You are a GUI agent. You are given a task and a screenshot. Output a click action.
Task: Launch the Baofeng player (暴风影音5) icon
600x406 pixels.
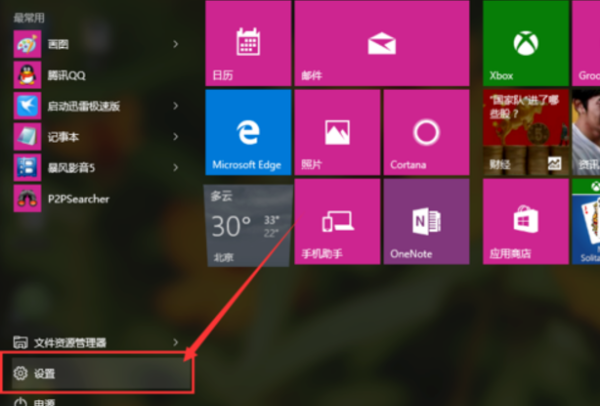click(28, 168)
